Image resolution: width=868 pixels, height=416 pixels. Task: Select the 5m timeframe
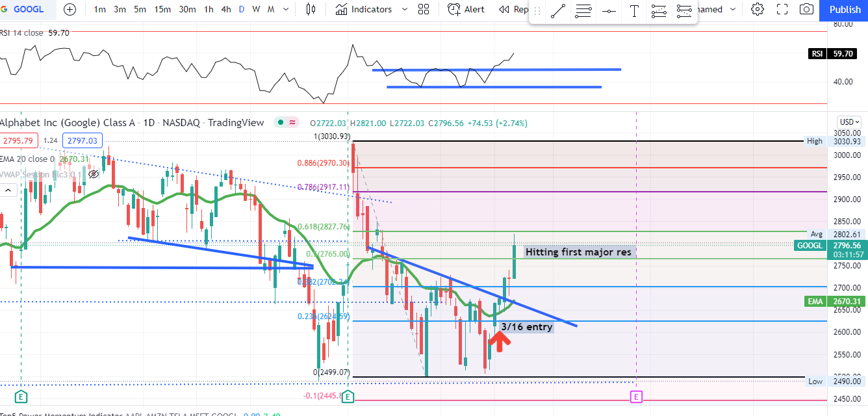coord(140,9)
